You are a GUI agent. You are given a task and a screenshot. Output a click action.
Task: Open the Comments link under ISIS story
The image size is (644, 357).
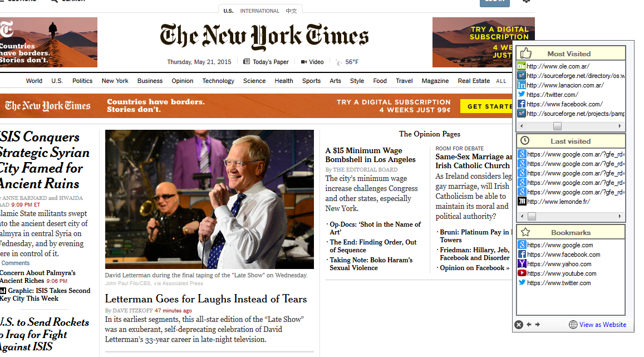click(x=16, y=263)
